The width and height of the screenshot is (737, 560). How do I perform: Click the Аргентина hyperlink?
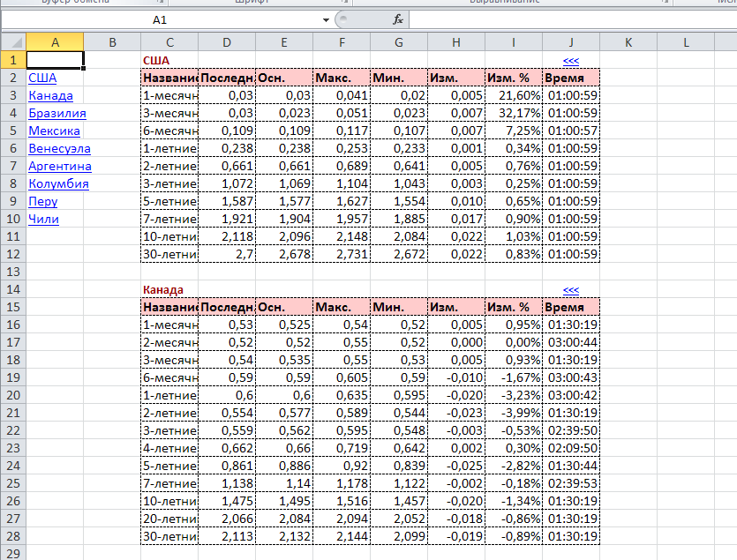(60, 166)
